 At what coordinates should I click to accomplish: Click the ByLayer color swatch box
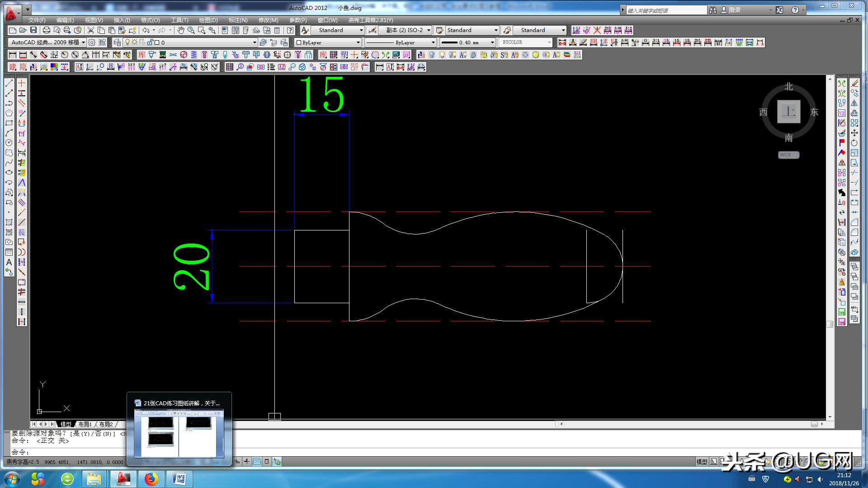298,42
